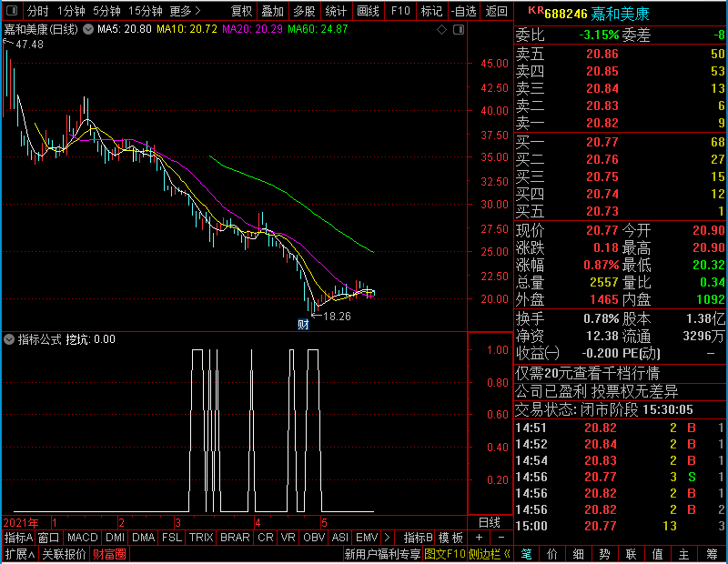
Task: Select the 筹 chip distribution tab
Action: click(x=712, y=554)
